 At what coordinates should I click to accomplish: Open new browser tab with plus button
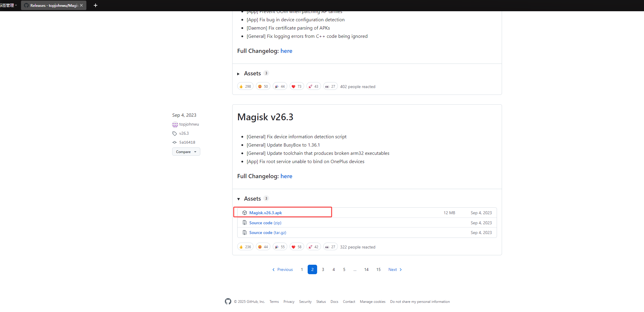coord(95,5)
